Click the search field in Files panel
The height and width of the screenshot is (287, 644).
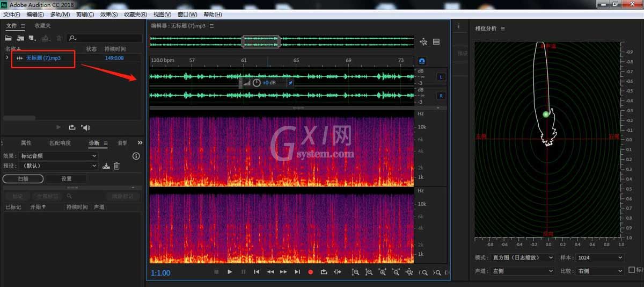[105, 38]
